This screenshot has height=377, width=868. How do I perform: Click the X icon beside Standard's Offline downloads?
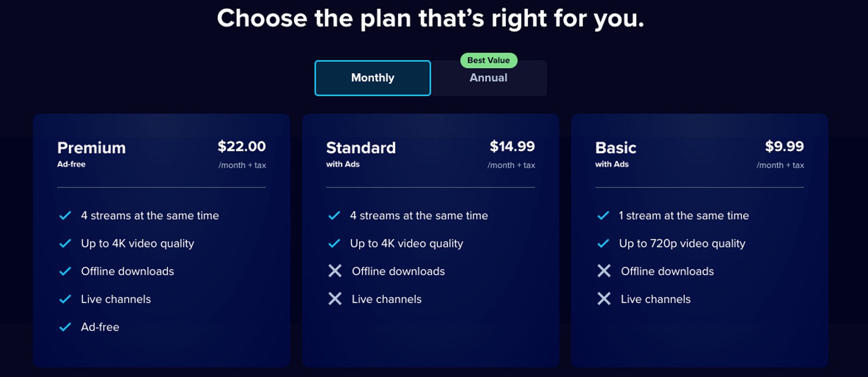point(335,271)
